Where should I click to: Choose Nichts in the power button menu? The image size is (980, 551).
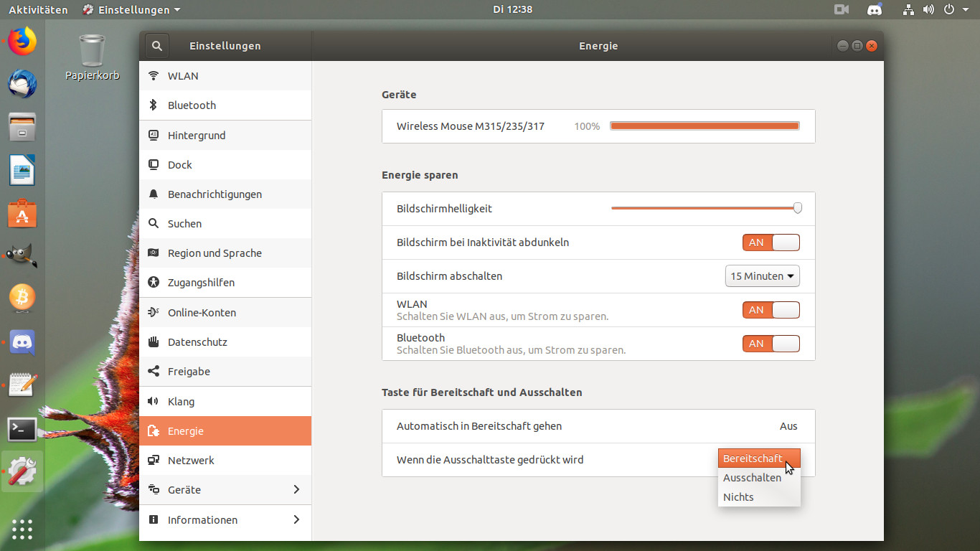(x=759, y=497)
